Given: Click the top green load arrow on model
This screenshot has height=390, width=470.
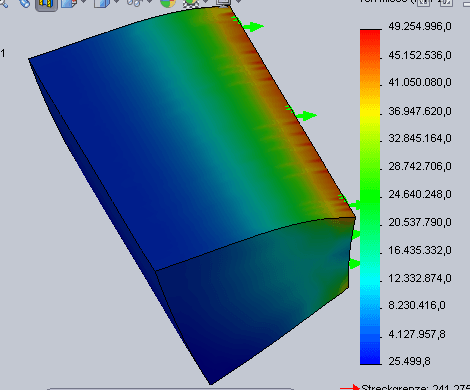Looking at the screenshot, I should 253,27.
